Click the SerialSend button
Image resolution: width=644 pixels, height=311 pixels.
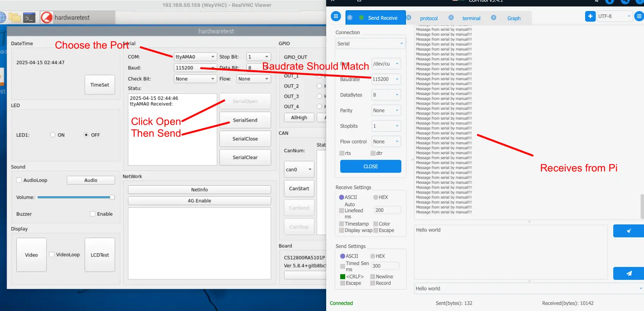245,120
